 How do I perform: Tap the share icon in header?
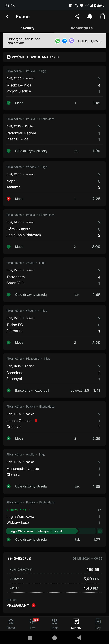(77, 17)
